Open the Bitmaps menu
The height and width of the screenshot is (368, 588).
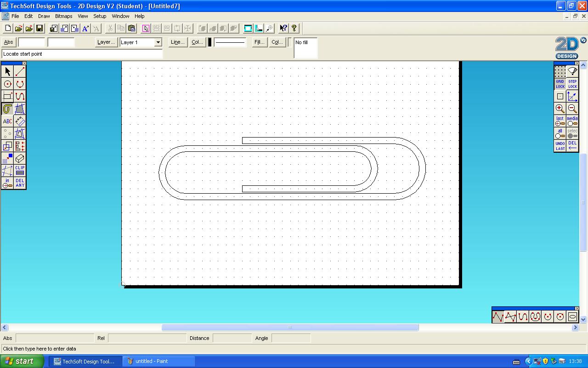click(63, 16)
